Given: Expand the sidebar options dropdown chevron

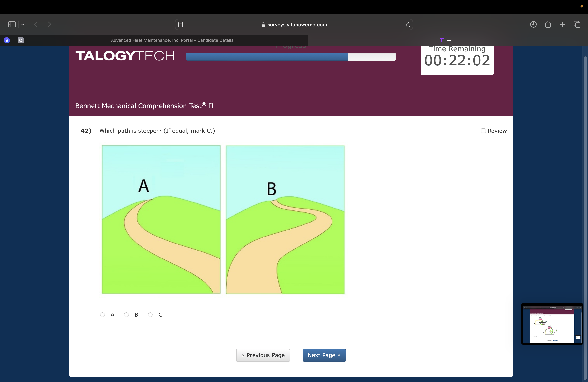Looking at the screenshot, I should click(23, 24).
